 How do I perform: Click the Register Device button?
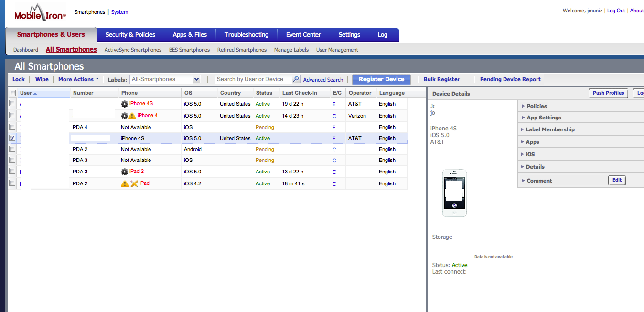click(x=381, y=79)
